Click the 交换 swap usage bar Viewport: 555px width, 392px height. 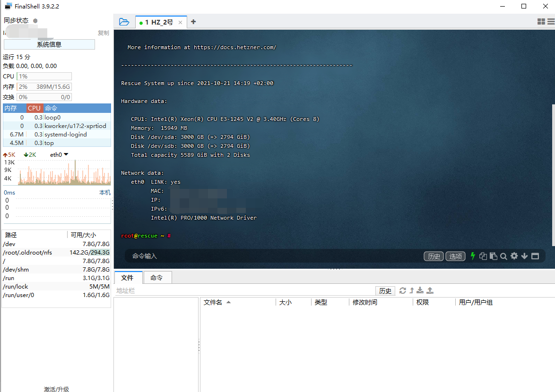tap(44, 97)
